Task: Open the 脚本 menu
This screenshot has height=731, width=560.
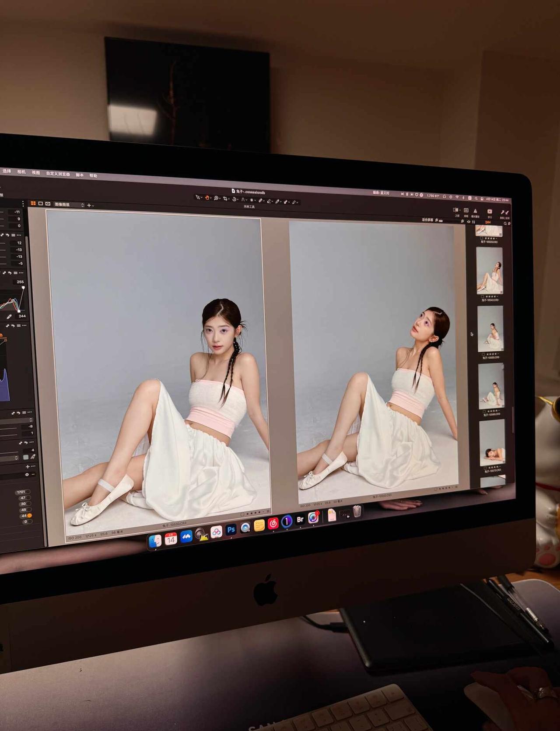Action: pyautogui.click(x=80, y=175)
